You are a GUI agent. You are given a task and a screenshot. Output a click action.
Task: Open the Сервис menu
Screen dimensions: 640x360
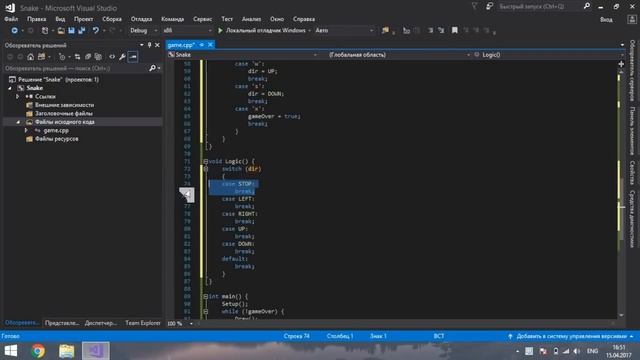pyautogui.click(x=202, y=19)
